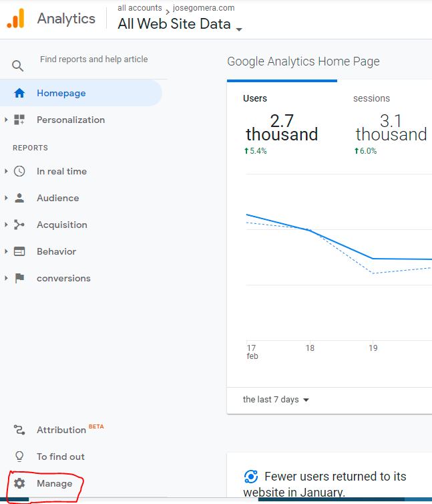Click the Behavior window icon

click(19, 251)
